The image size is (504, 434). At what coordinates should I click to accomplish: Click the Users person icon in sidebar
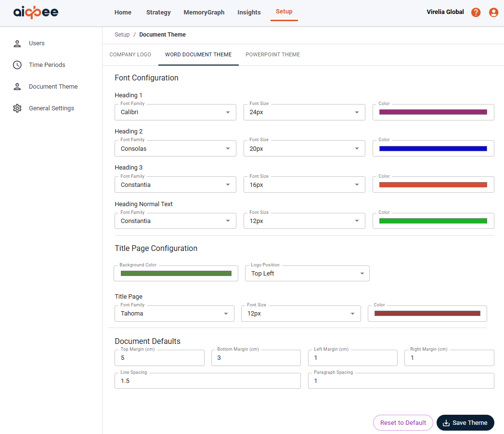pos(17,43)
